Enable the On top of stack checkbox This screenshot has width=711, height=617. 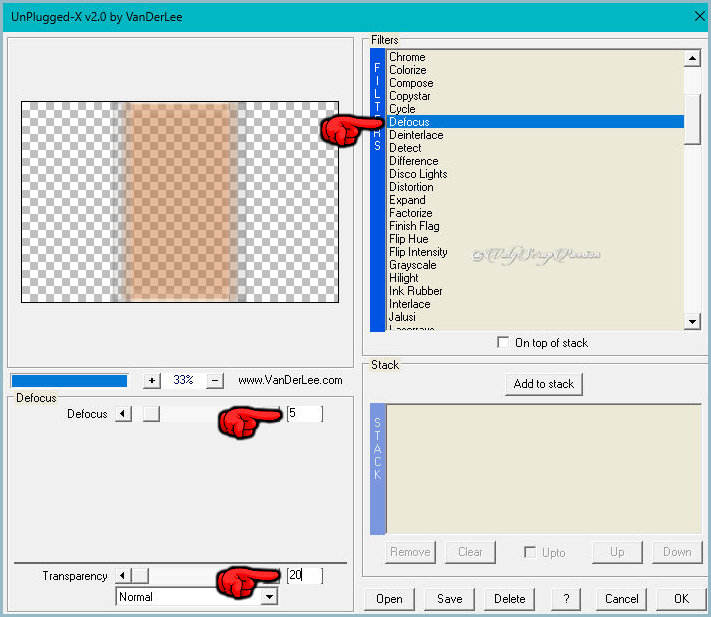tap(503, 342)
